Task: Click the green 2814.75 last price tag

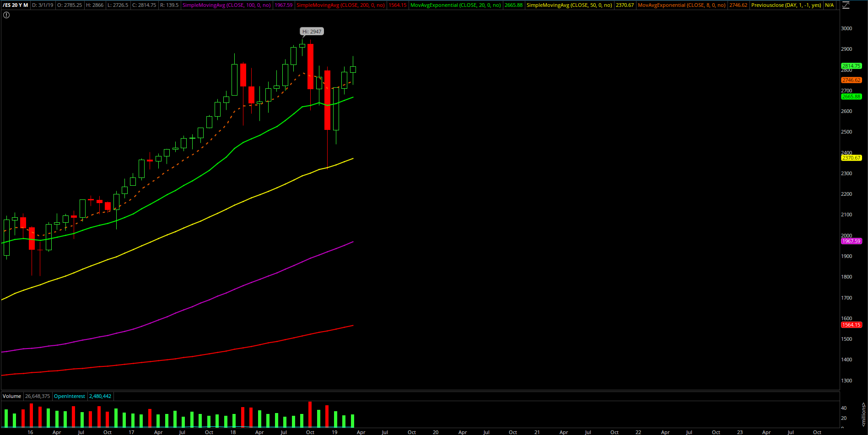Action: pyautogui.click(x=851, y=66)
